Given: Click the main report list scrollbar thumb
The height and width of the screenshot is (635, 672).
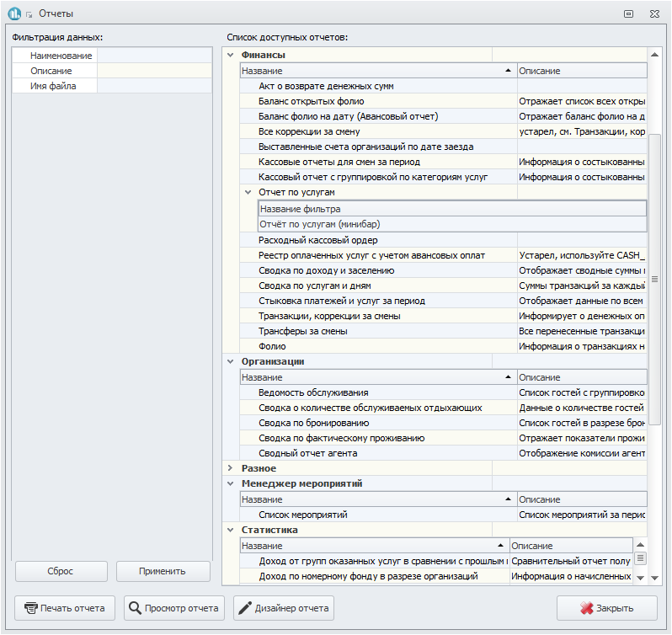Looking at the screenshot, I should coord(654,280).
